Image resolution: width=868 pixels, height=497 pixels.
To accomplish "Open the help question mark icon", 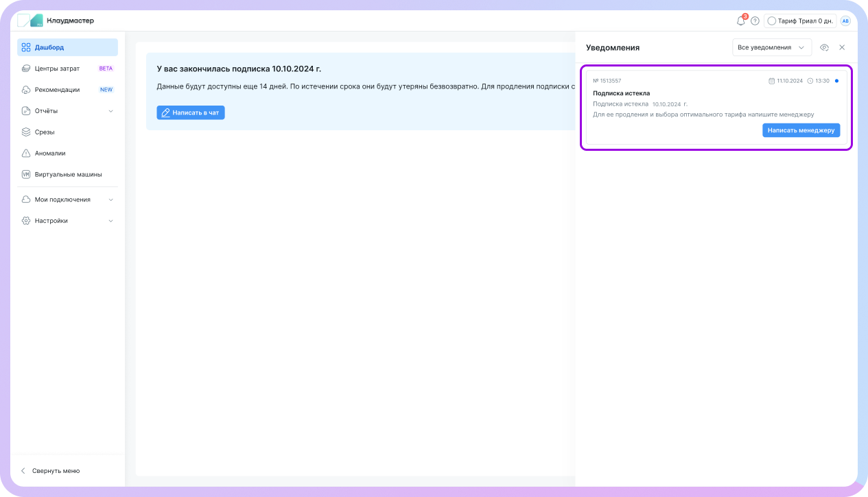I will coord(755,21).
